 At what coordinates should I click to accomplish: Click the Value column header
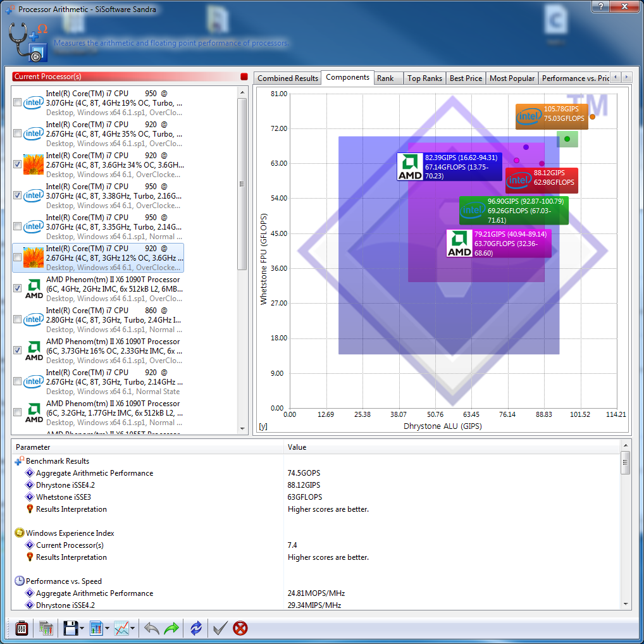(452, 447)
